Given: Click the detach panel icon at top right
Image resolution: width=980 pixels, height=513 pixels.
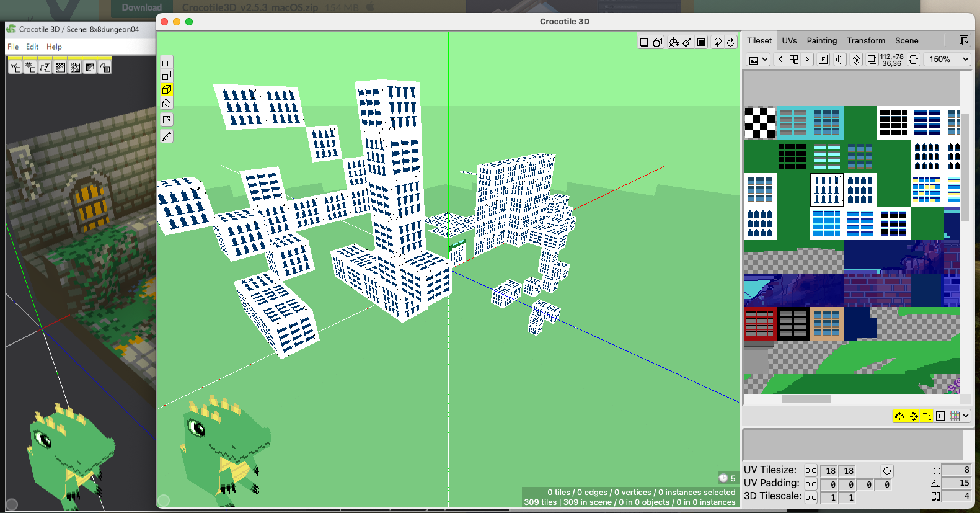Looking at the screenshot, I should (x=965, y=40).
